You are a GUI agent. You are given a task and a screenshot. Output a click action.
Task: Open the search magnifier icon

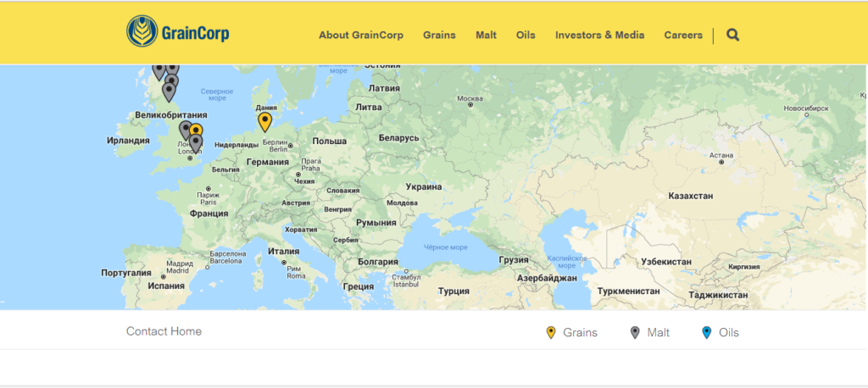tap(732, 35)
